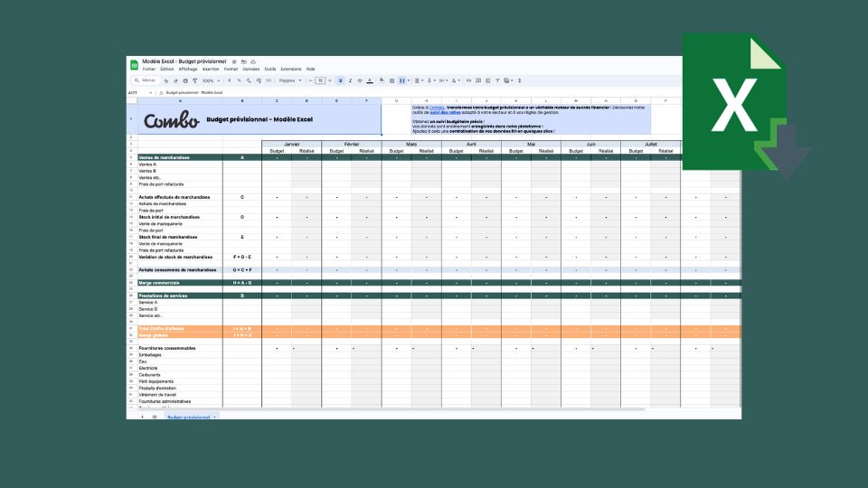The width and height of the screenshot is (868, 488).
Task: Follow the Combo hyperlink in banner
Action: pyautogui.click(x=437, y=108)
